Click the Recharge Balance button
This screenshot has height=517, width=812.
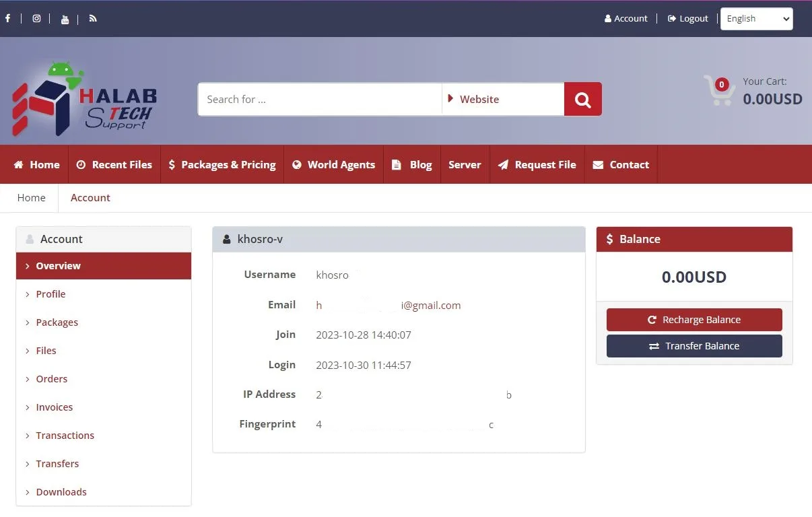pos(694,320)
